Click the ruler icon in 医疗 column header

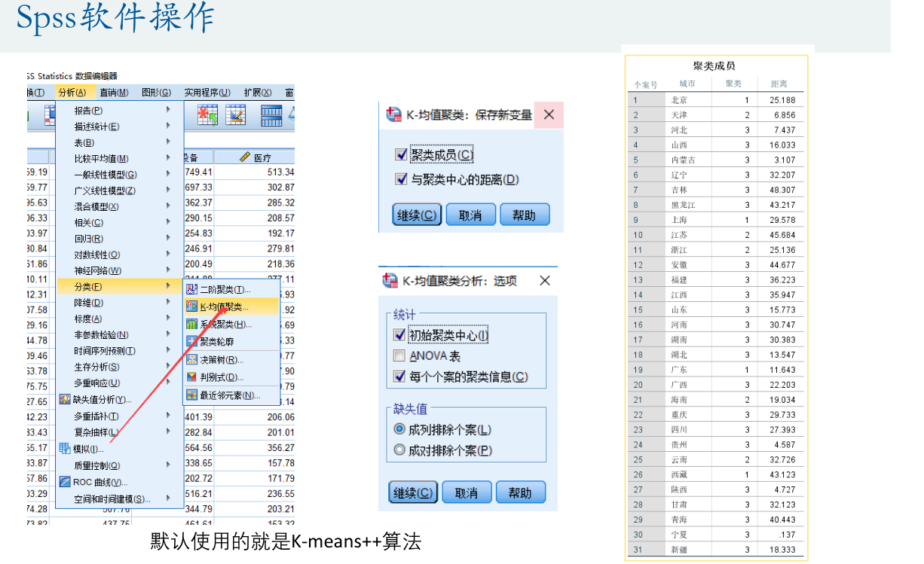tap(244, 157)
